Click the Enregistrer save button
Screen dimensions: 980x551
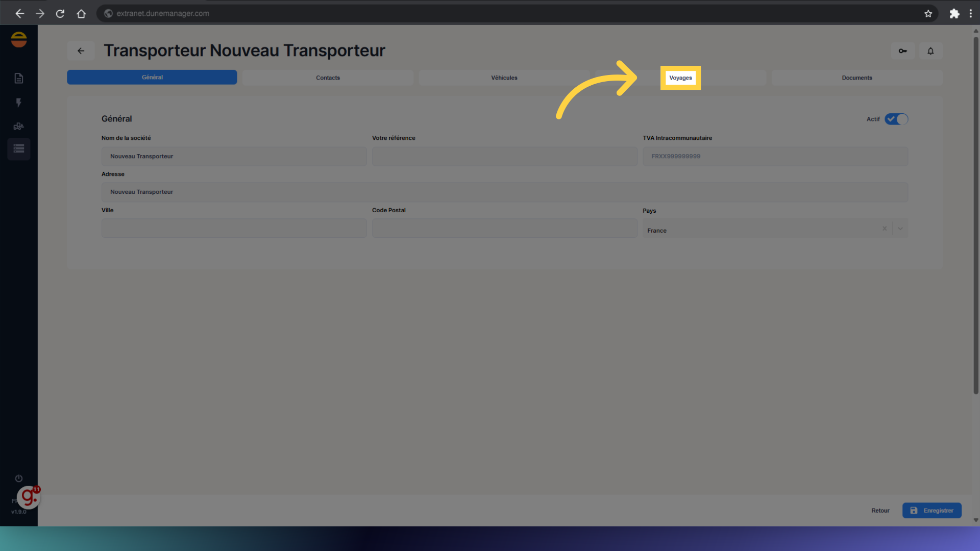click(932, 510)
